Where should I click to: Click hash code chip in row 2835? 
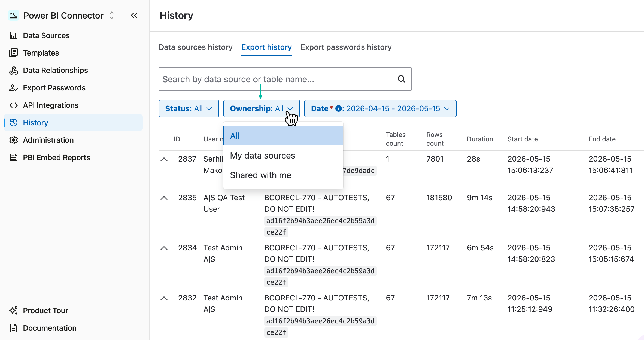click(320, 226)
